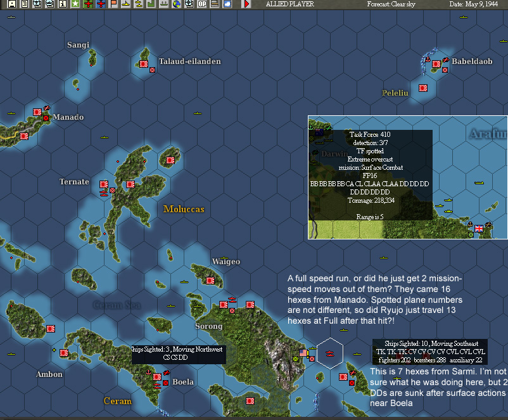This screenshot has width=508, height=420.
Task: Click the red plane on blue background icon
Action: click(x=101, y=4)
